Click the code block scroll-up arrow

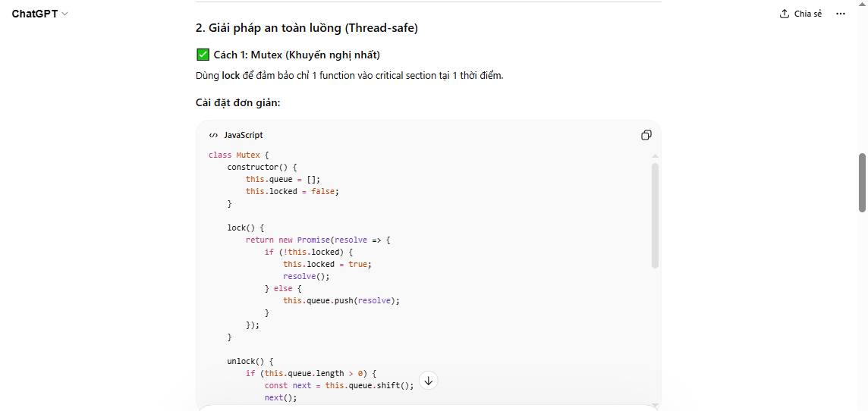pyautogui.click(x=655, y=155)
